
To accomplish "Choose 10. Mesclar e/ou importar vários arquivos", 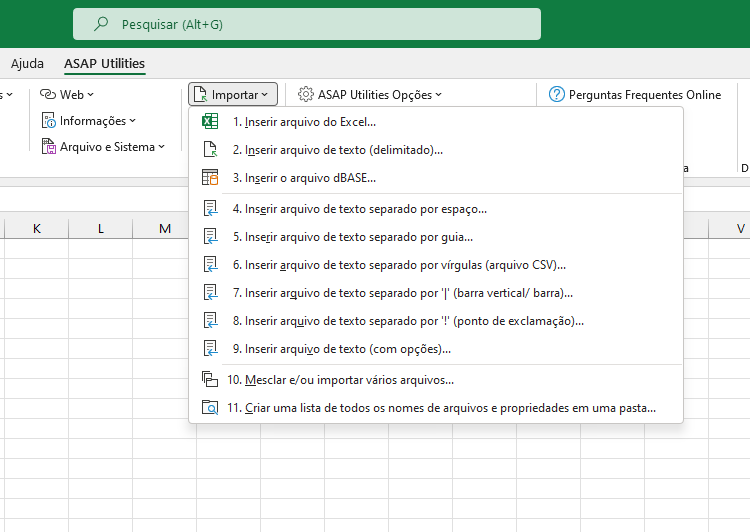I will point(436,380).
